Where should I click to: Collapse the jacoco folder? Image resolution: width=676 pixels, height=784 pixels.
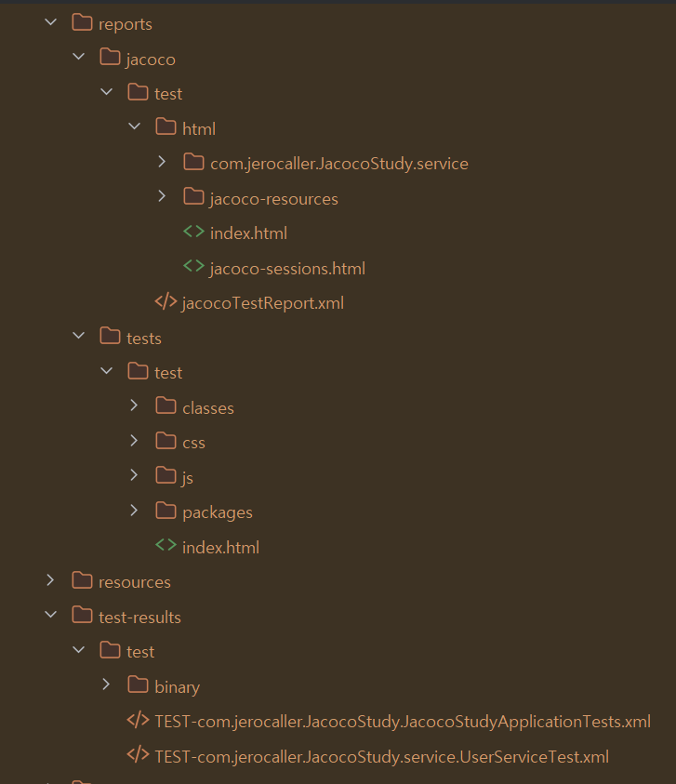78,59
